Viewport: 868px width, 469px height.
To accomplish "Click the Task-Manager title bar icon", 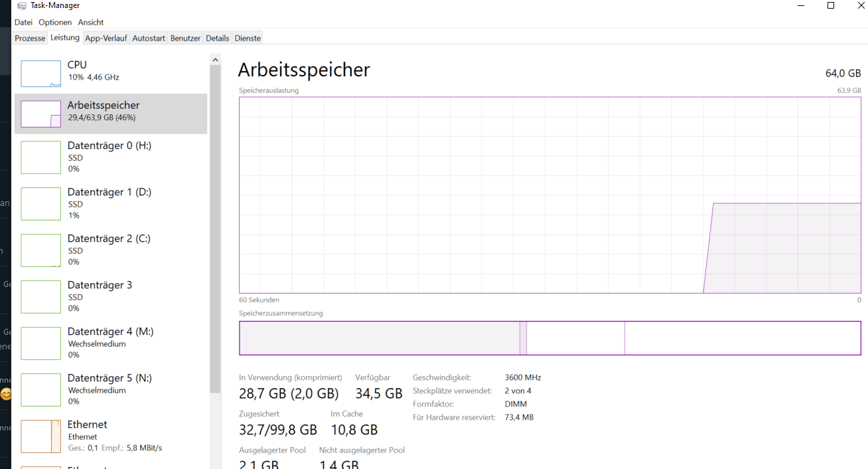I will tap(22, 6).
